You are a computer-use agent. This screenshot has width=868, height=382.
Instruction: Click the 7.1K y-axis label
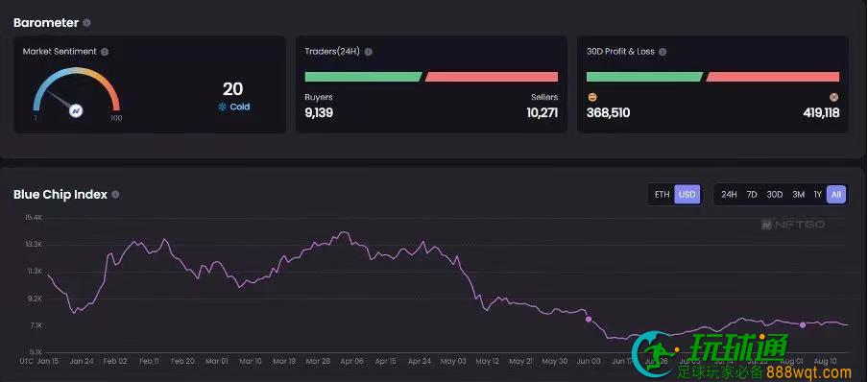[x=36, y=325]
